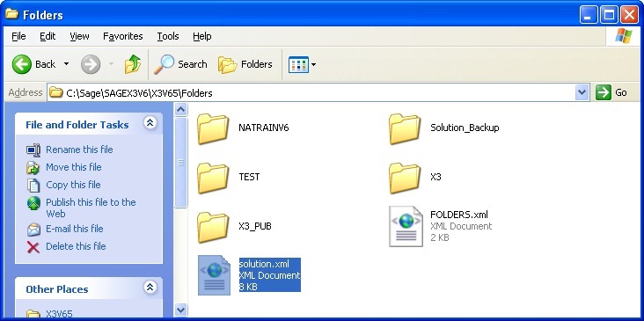Click the task pane scrollbar down arrow
644x321 pixels.
click(x=180, y=310)
